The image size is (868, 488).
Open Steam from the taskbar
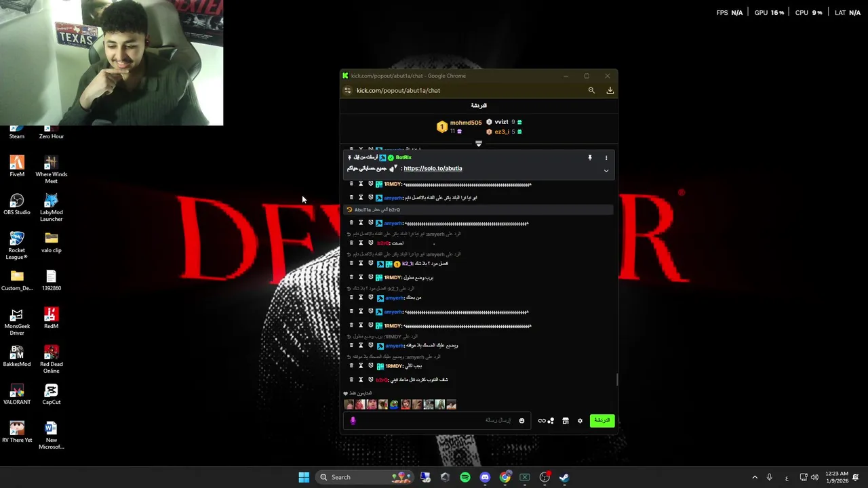[564, 477]
